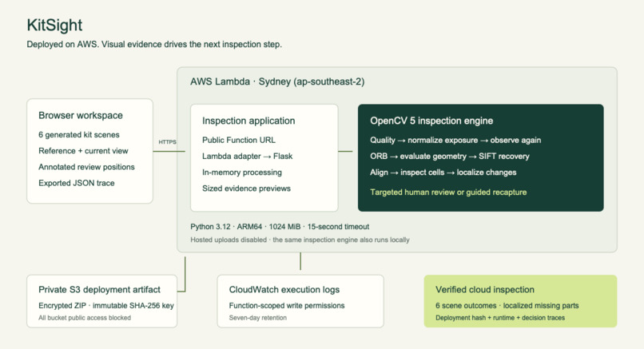Click 'Lambda adapter → Flask' line
The width and height of the screenshot is (644, 349).
click(247, 156)
